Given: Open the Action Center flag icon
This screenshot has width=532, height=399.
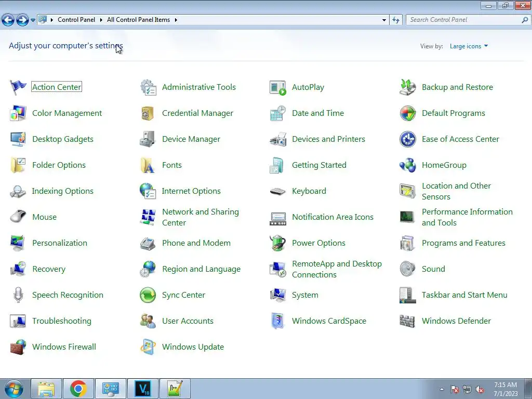Looking at the screenshot, I should pyautogui.click(x=18, y=87).
